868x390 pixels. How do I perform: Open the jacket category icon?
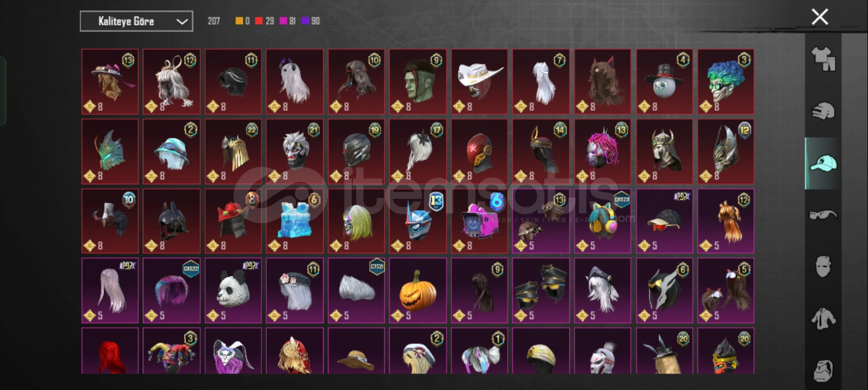[x=823, y=318]
